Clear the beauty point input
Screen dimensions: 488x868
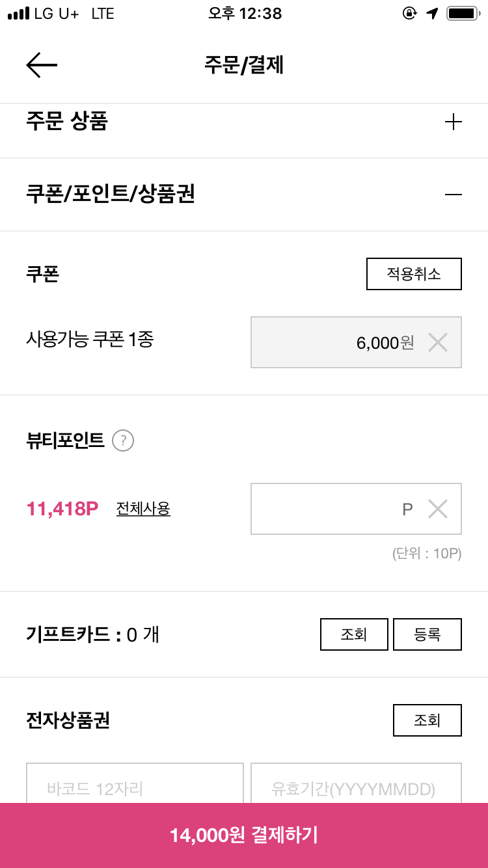[x=438, y=509]
